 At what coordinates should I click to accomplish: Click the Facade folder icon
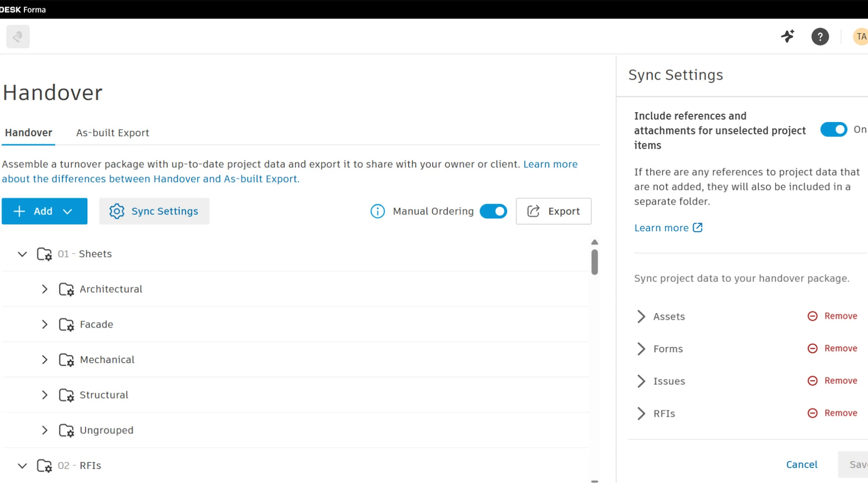[x=66, y=324]
